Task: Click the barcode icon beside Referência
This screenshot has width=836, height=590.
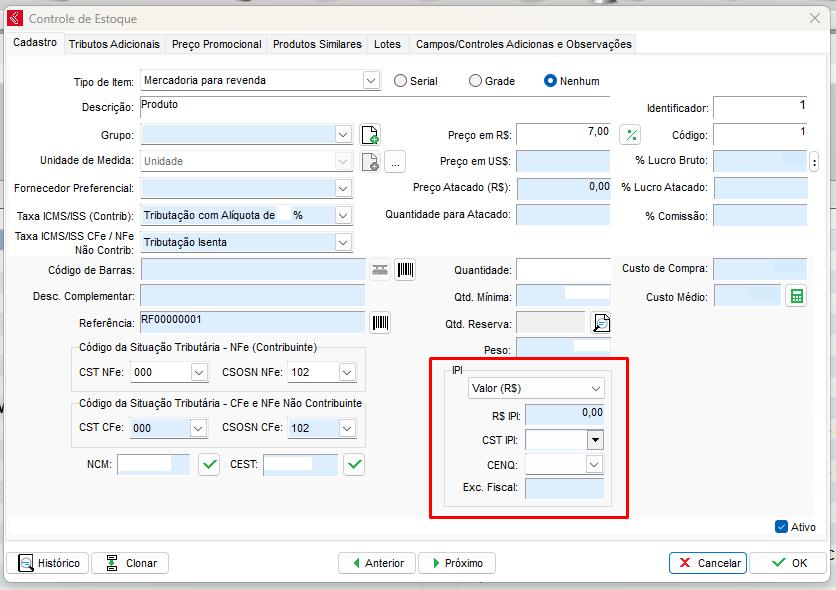Action: coord(380,322)
